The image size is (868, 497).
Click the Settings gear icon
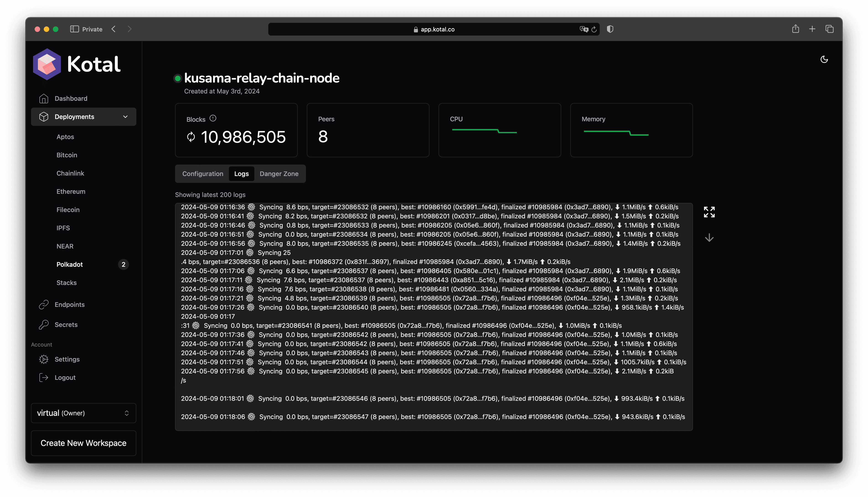[x=44, y=360]
